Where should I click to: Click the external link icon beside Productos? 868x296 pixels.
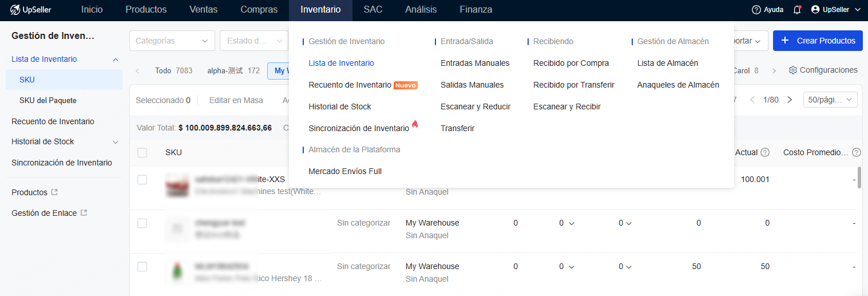[x=54, y=192]
